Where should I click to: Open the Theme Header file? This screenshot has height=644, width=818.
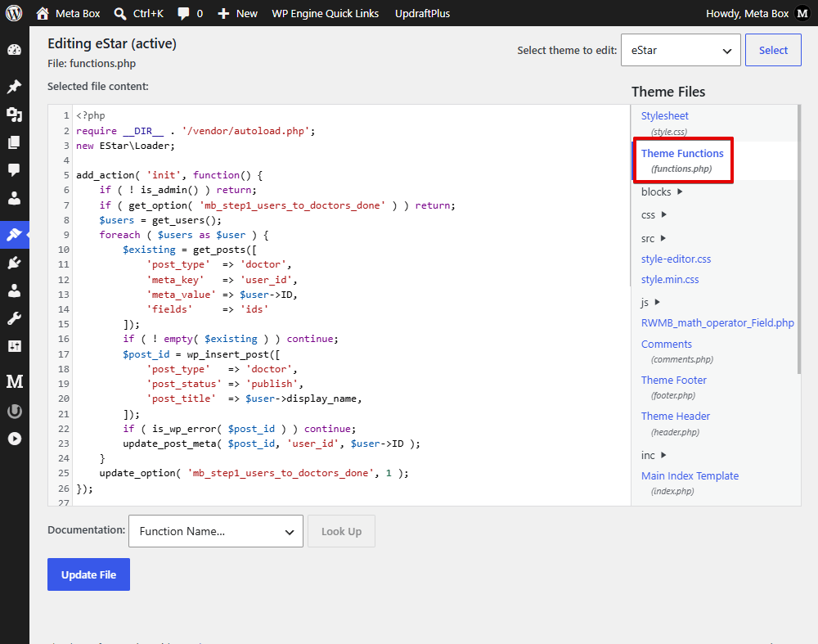click(676, 416)
